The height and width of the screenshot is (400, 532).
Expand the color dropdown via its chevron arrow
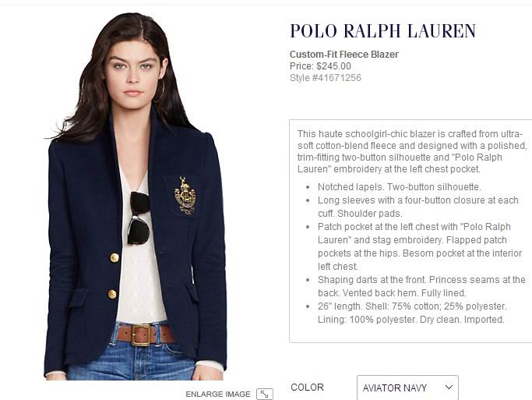(x=449, y=387)
